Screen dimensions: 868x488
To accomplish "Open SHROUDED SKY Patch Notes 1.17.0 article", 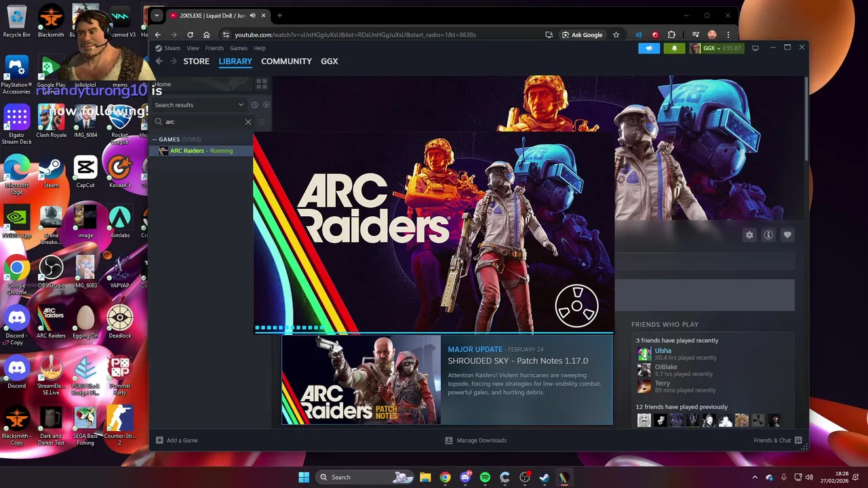I will coord(518,361).
